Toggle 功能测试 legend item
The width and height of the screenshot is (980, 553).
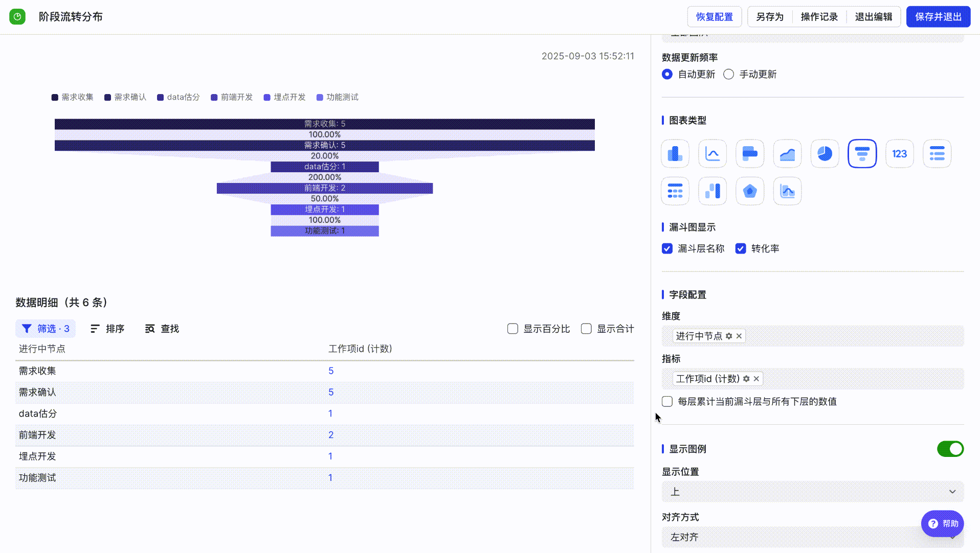[x=337, y=97]
